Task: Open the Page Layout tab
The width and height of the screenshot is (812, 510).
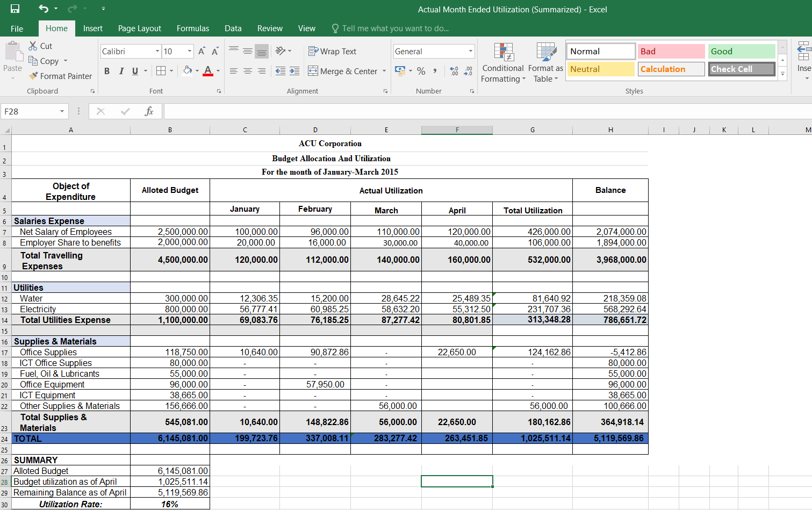Action: (139, 28)
